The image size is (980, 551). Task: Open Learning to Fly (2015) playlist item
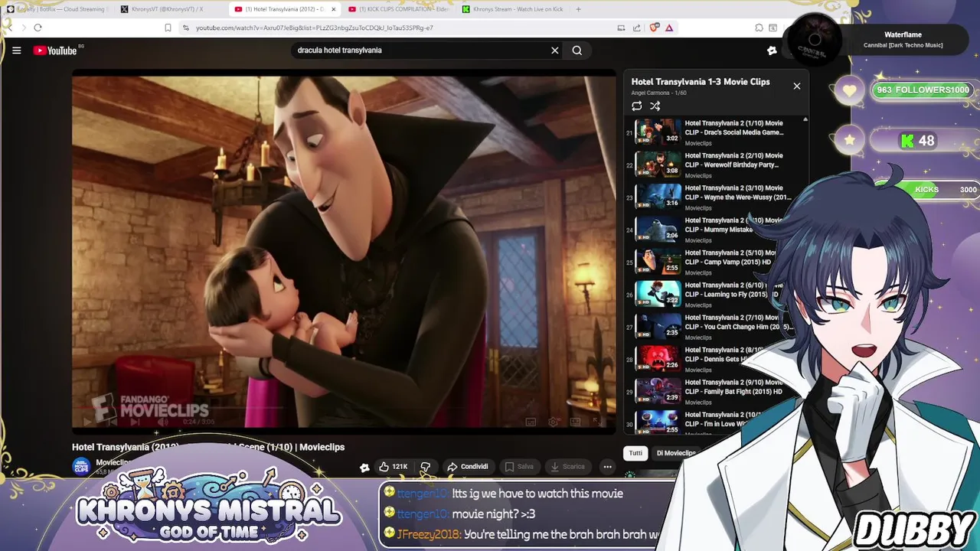pyautogui.click(x=716, y=293)
